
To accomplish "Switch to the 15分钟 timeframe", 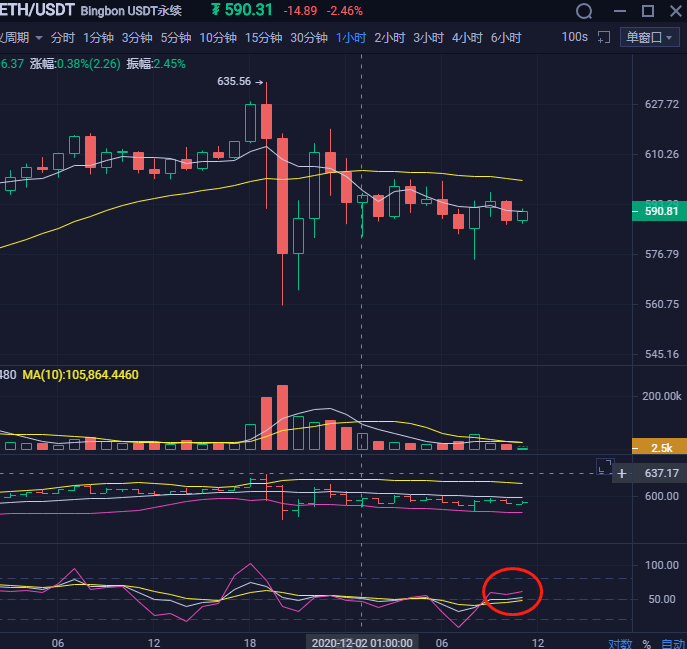I will tap(263, 38).
